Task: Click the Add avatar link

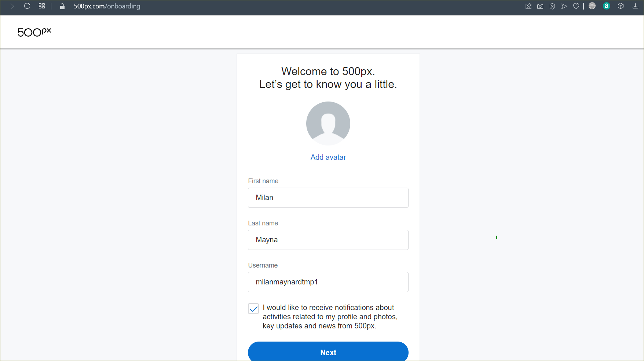Action: coord(328,157)
